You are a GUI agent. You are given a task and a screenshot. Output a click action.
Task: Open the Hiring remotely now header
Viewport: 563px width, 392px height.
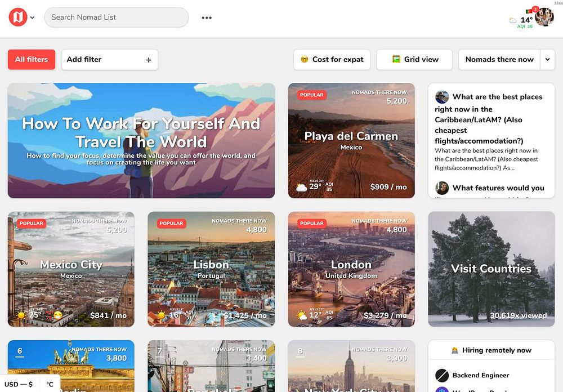coord(491,350)
